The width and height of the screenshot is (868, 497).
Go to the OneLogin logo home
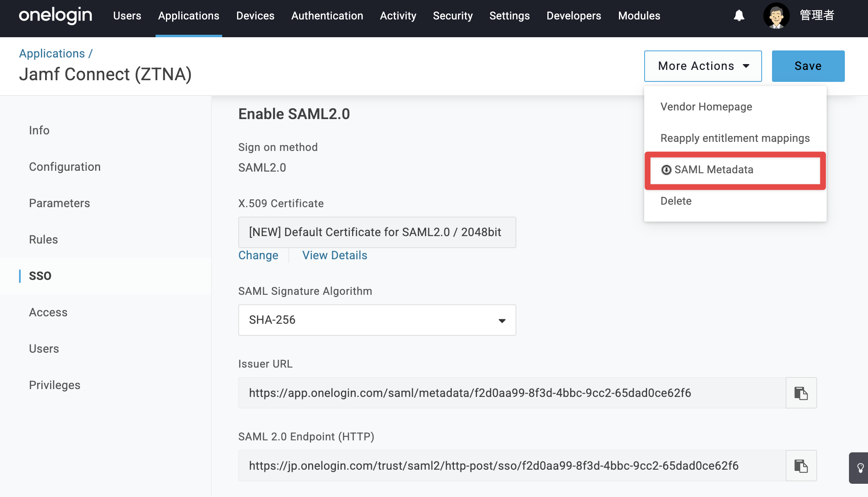55,16
